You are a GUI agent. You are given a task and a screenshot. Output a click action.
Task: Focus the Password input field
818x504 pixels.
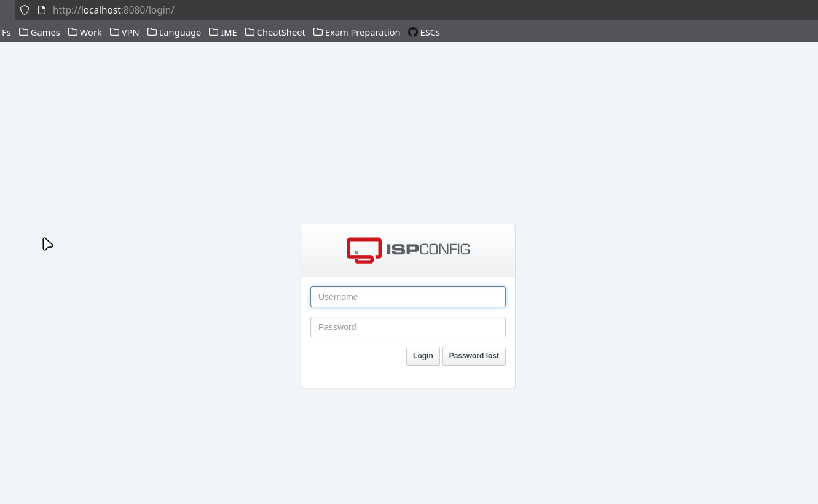coord(407,327)
